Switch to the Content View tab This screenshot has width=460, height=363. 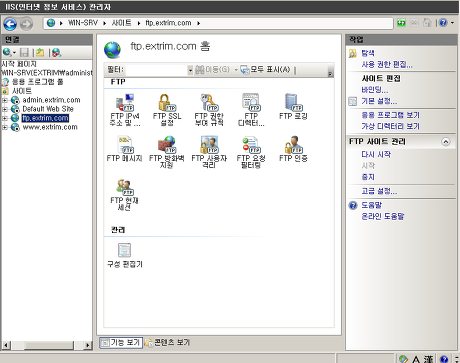(x=168, y=342)
